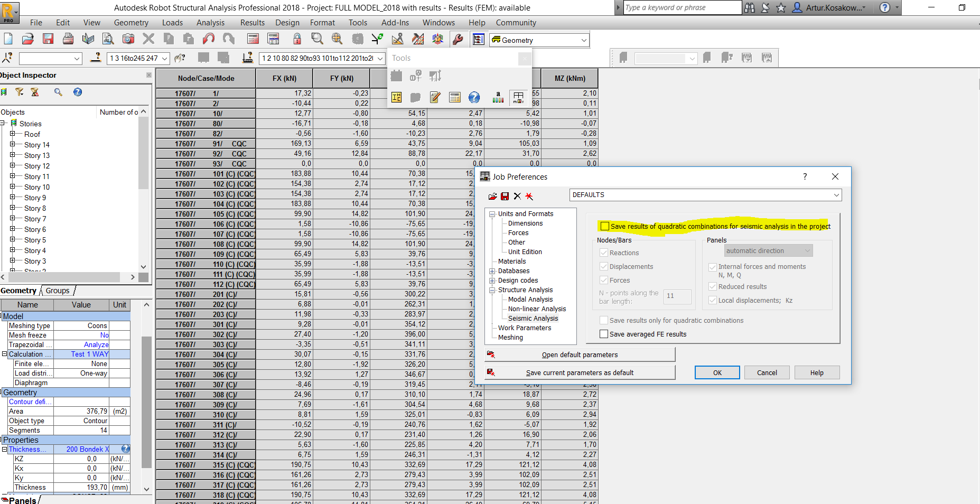Save the project using the toolbar icon
Image resolution: width=980 pixels, height=504 pixels.
48,39
